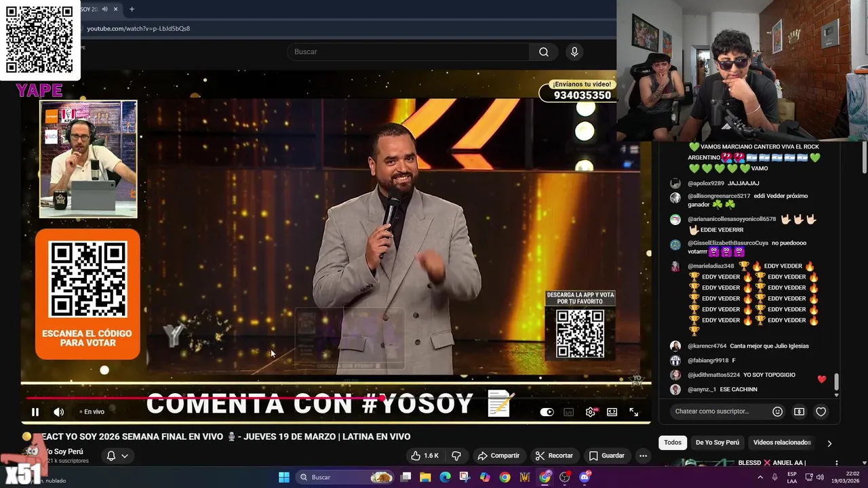
Task: Select the De Yo Soy Perú chip
Action: 717,443
